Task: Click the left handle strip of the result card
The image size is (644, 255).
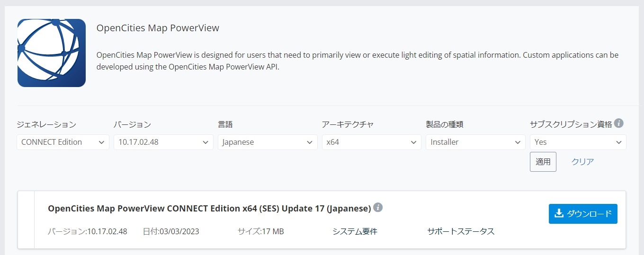Action: click(26, 220)
